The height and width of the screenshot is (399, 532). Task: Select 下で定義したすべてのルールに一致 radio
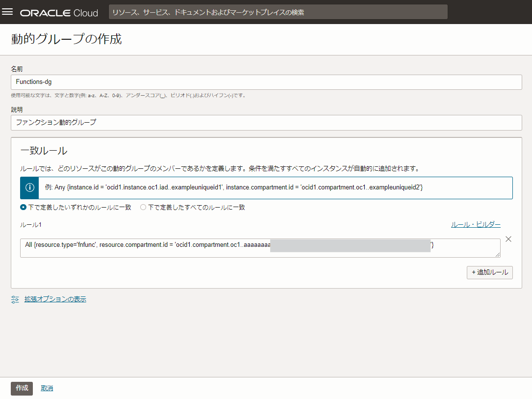[143, 207]
